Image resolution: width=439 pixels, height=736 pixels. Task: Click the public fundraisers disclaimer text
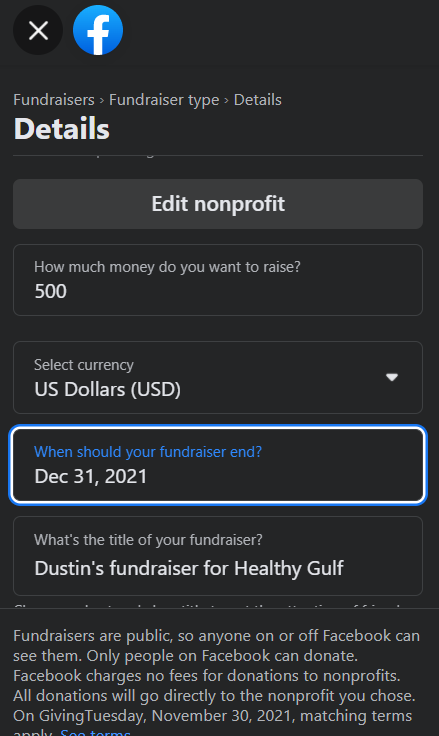point(216,676)
